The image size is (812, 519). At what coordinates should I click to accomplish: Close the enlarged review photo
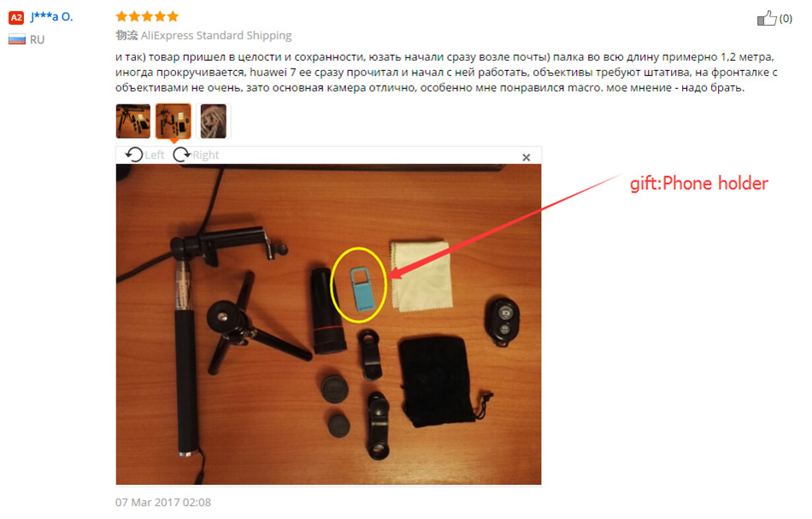point(527,157)
